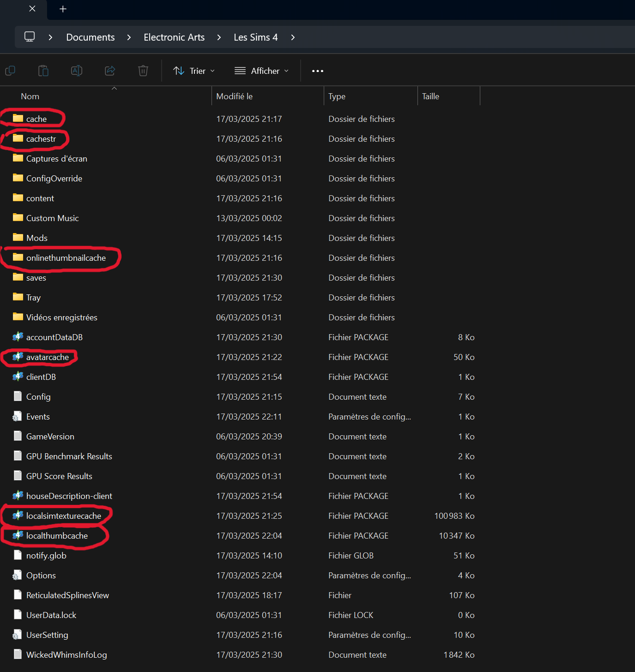Expand chevron after Electronic Arts breadcrumb

pos(219,37)
